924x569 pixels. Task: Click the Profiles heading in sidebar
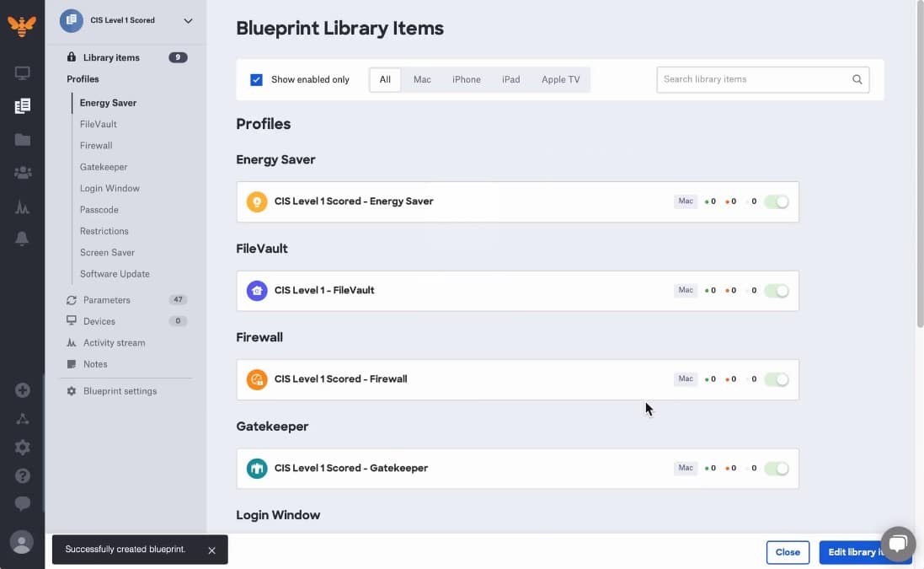pyautogui.click(x=83, y=79)
